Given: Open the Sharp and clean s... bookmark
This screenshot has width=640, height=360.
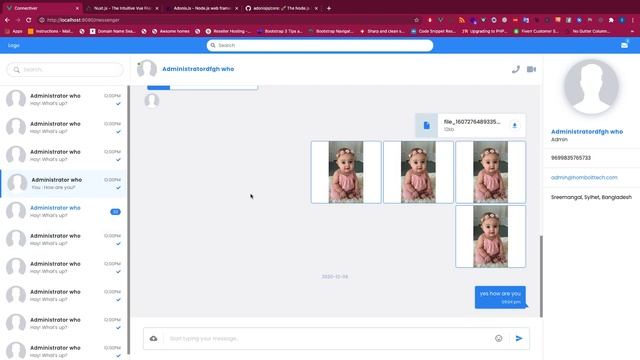Looking at the screenshot, I should pos(383,31).
